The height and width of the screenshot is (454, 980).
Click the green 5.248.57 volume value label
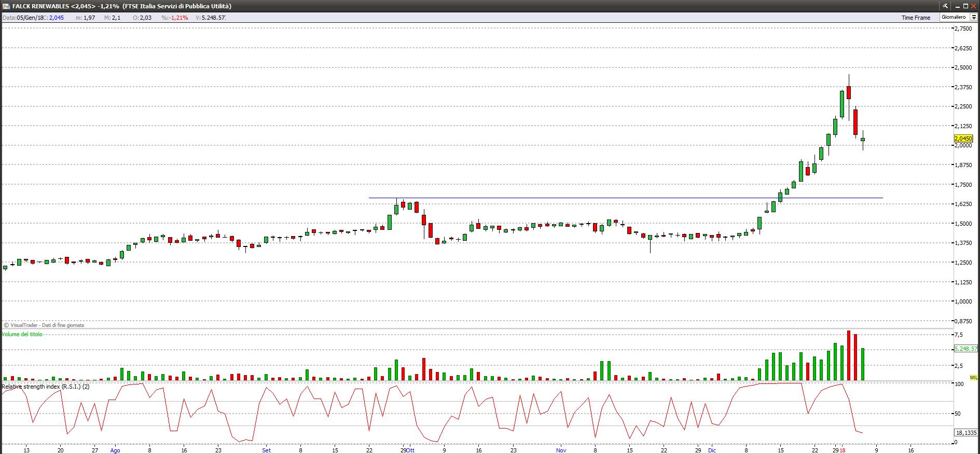click(966, 349)
